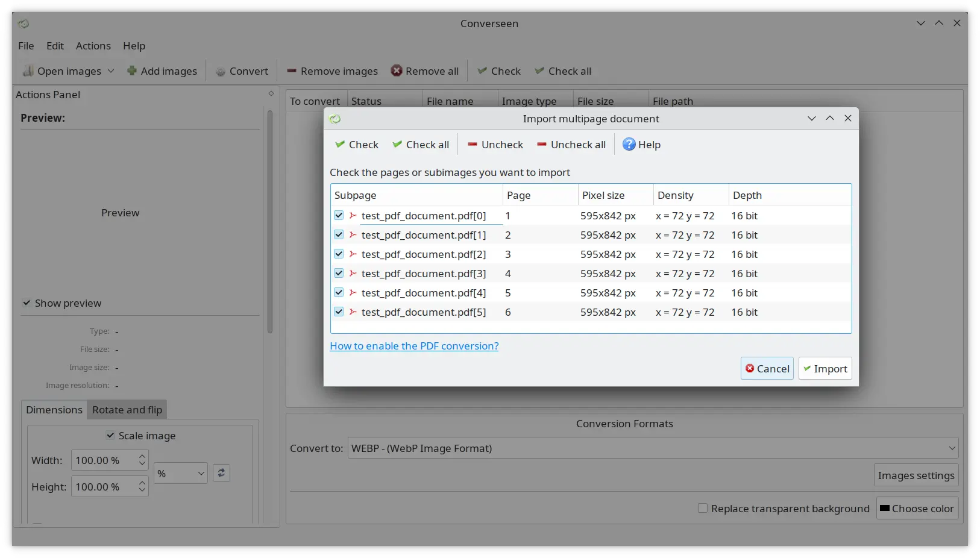Open the Actions menu

(93, 46)
